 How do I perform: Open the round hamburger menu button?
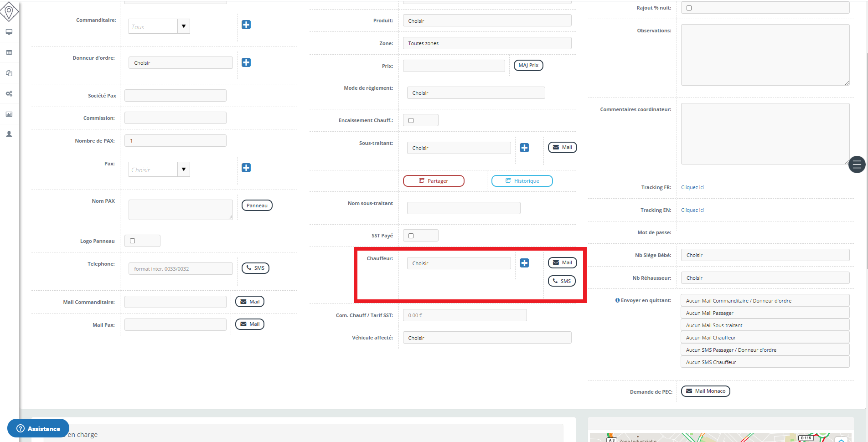(x=857, y=164)
